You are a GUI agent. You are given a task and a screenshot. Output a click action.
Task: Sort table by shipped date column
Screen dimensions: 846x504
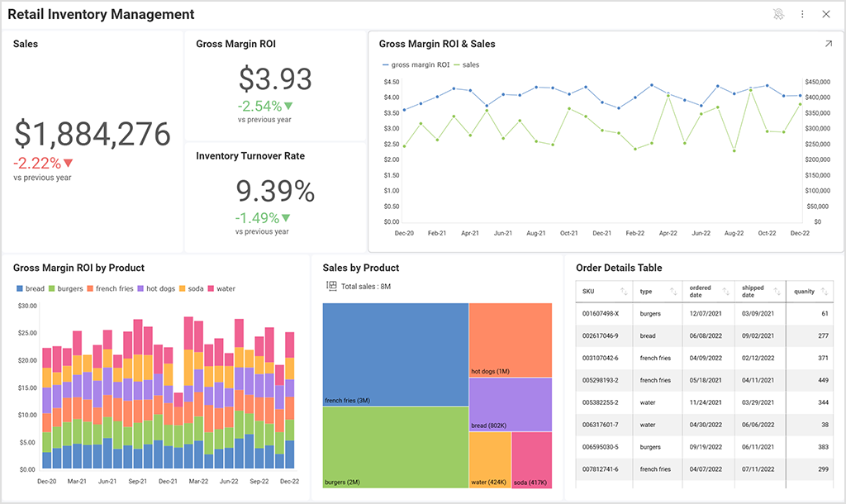click(x=777, y=292)
